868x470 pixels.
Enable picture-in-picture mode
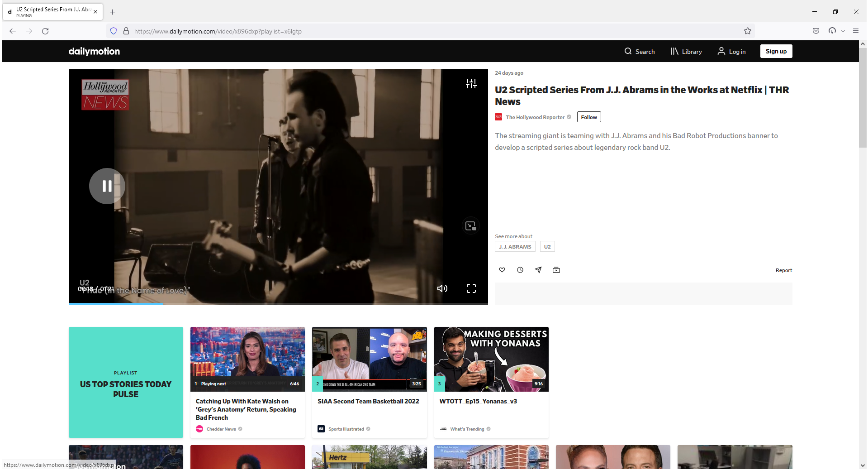[x=471, y=225]
